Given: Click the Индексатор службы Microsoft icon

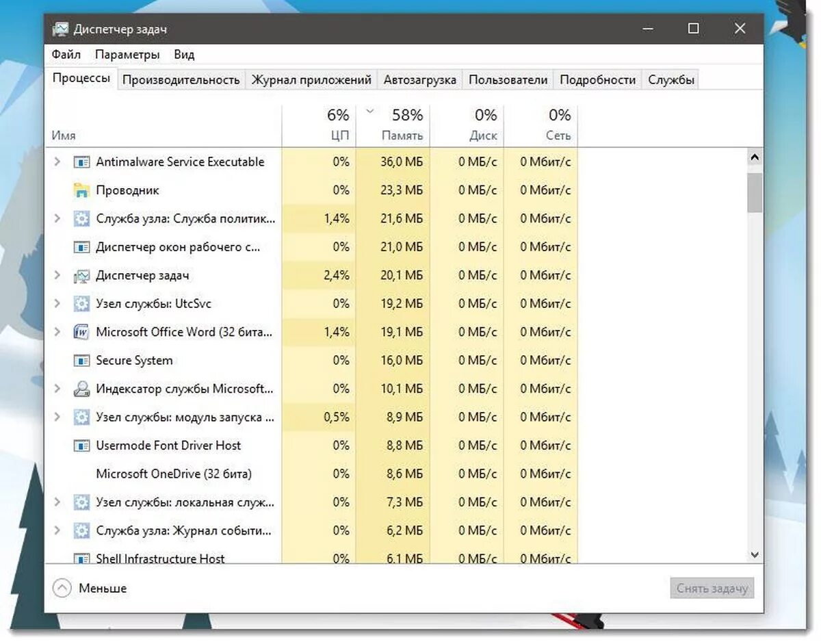Looking at the screenshot, I should click(81, 389).
